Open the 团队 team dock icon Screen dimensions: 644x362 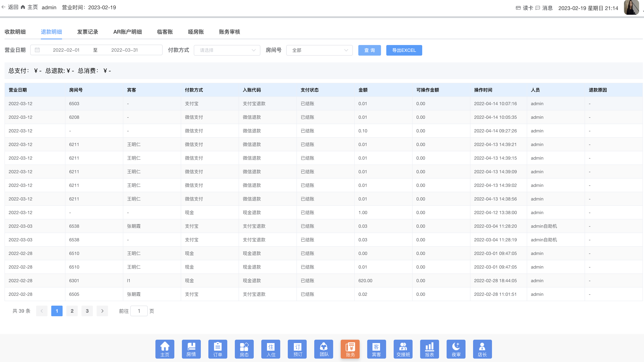click(x=324, y=349)
